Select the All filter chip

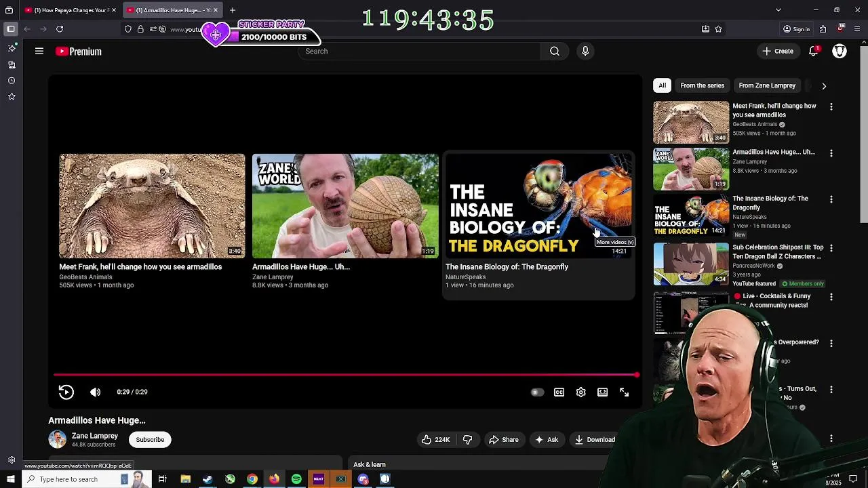click(662, 85)
